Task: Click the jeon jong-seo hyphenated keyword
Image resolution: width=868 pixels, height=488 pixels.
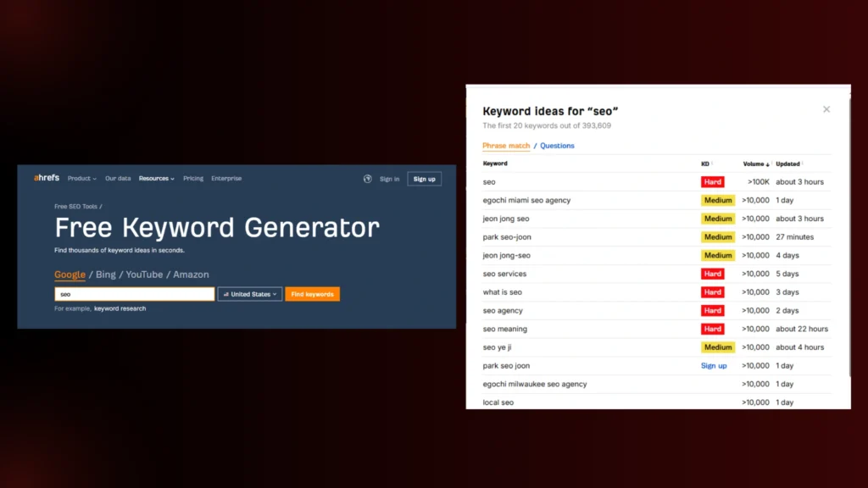Action: [507, 256]
